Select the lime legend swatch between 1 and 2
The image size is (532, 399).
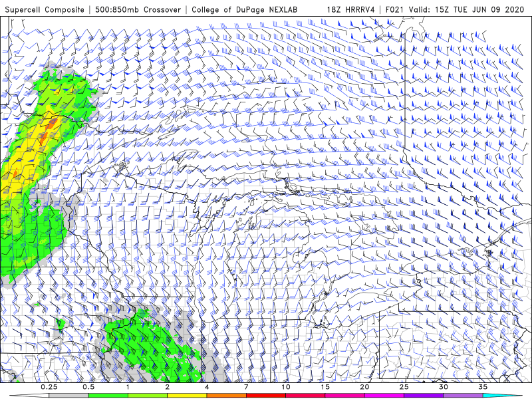(x=148, y=396)
